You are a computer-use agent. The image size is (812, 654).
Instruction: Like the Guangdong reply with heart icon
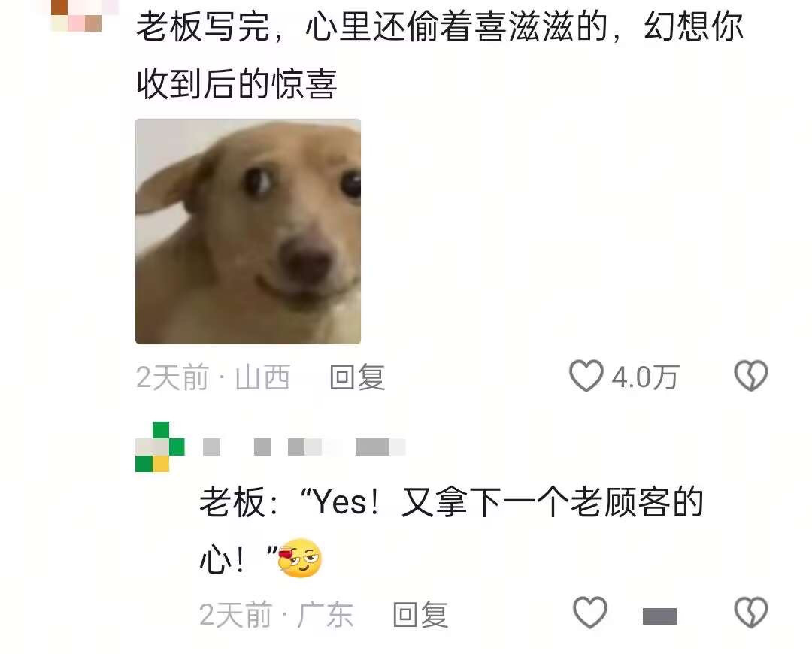[x=590, y=613]
